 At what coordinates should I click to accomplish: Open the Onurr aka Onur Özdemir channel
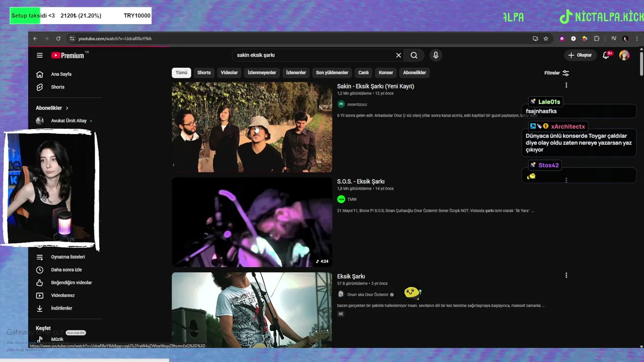(x=368, y=295)
